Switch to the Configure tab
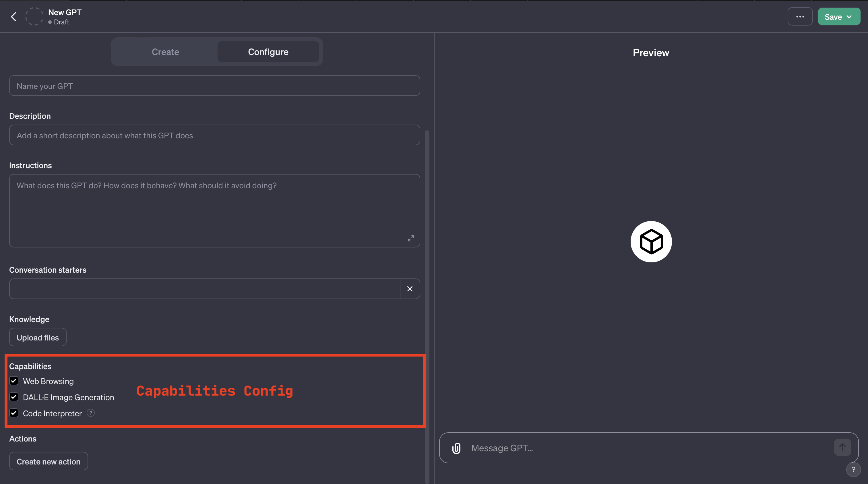This screenshot has height=484, width=868. click(268, 51)
